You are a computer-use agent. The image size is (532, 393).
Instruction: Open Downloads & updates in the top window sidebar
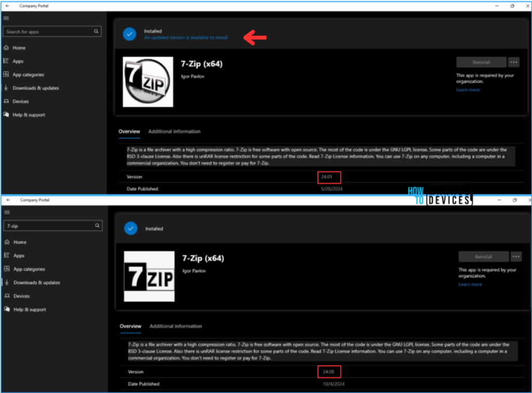[x=36, y=88]
